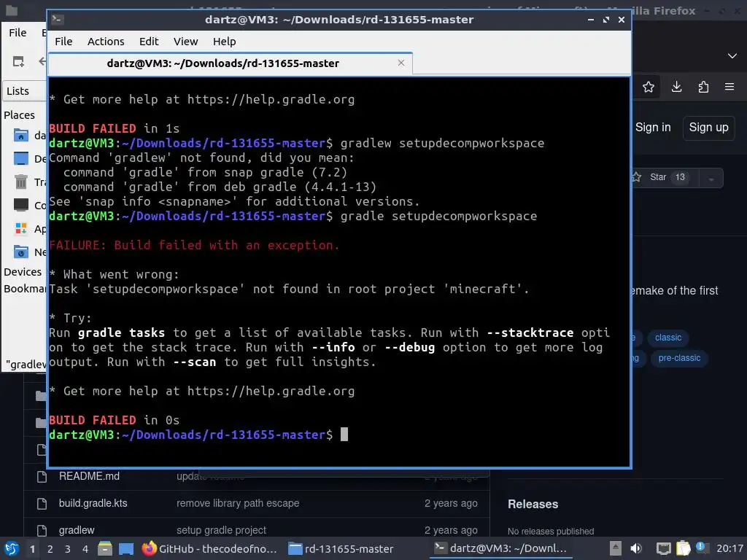Select the Devices heading in the sidebar

(23, 272)
